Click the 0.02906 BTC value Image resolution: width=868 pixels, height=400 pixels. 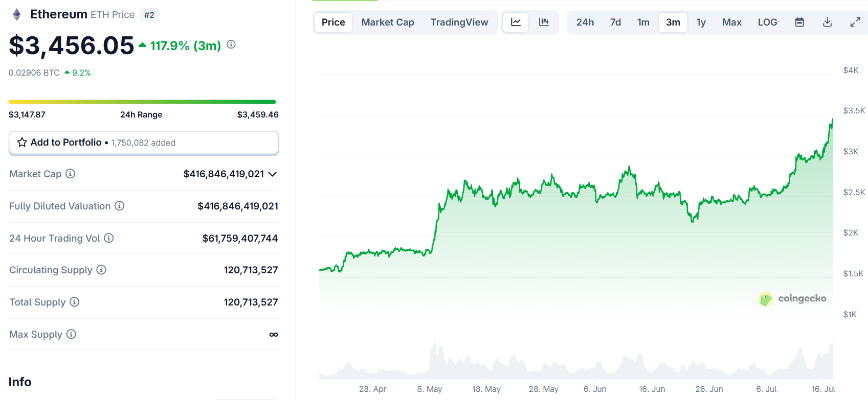34,73
